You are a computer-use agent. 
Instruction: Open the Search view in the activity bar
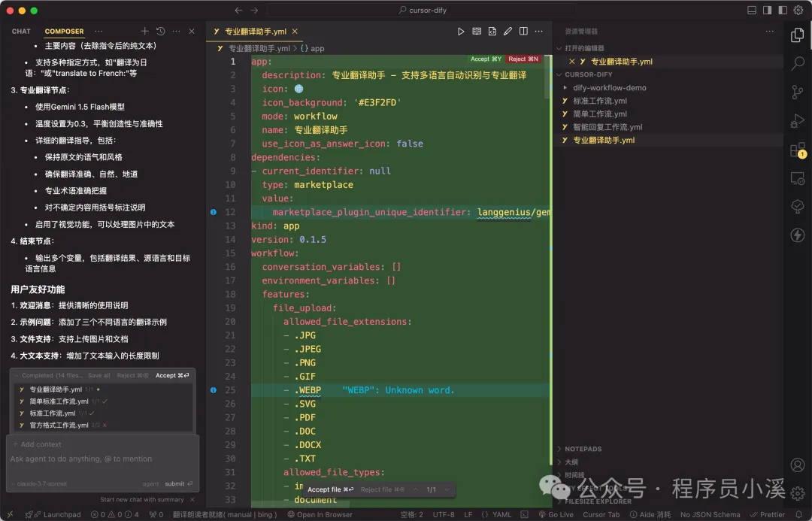pyautogui.click(x=798, y=64)
